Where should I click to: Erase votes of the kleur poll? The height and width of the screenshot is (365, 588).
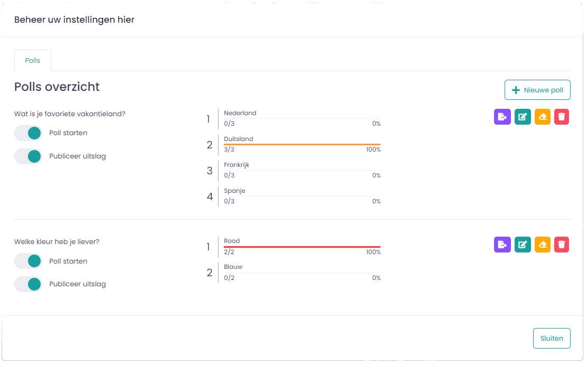(x=542, y=245)
